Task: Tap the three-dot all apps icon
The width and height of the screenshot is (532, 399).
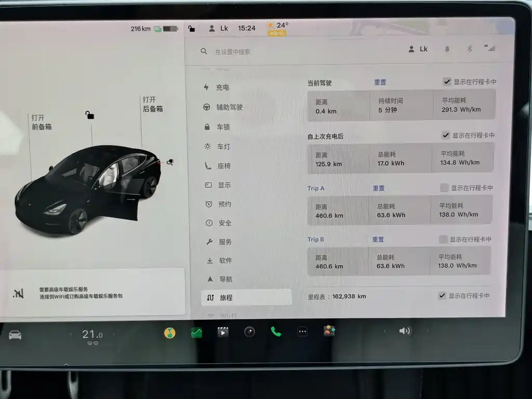Action: pyautogui.click(x=302, y=332)
